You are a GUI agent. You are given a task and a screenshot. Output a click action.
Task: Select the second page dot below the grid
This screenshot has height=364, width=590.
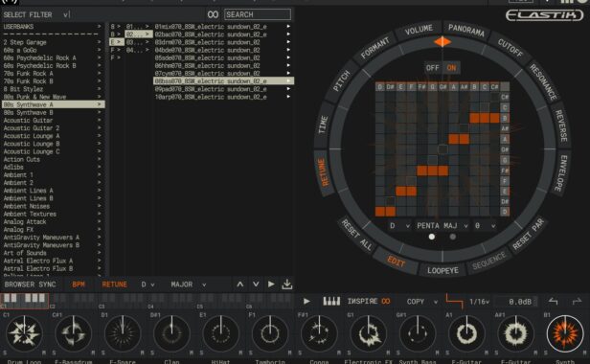coord(453,237)
